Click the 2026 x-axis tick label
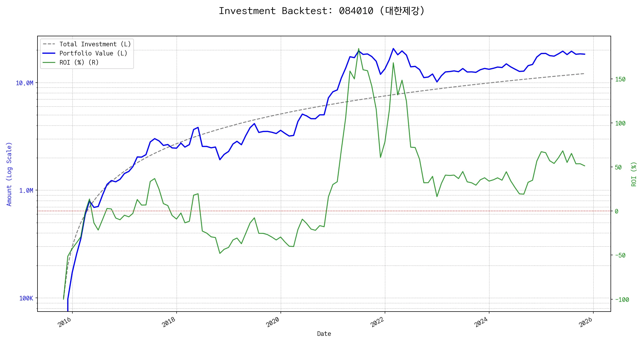The width and height of the screenshot is (644, 343). pos(585,322)
